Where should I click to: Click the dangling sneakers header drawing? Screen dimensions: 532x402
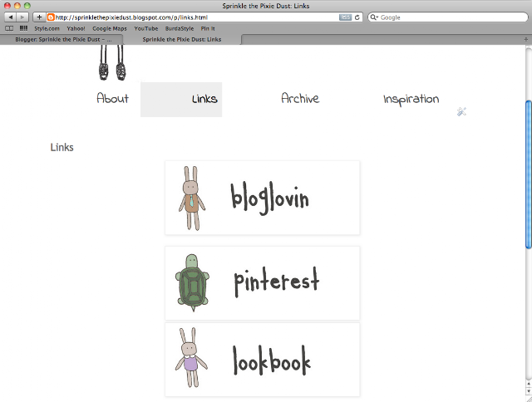(x=112, y=63)
